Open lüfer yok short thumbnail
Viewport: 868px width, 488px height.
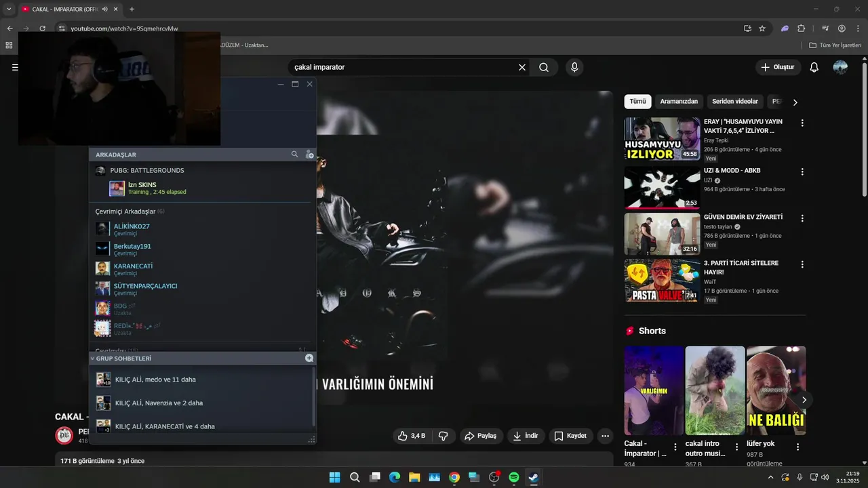tap(776, 390)
